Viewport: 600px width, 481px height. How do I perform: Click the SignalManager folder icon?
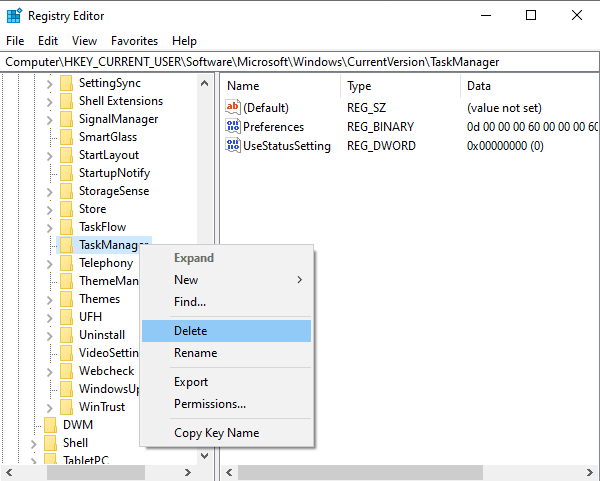tap(66, 119)
